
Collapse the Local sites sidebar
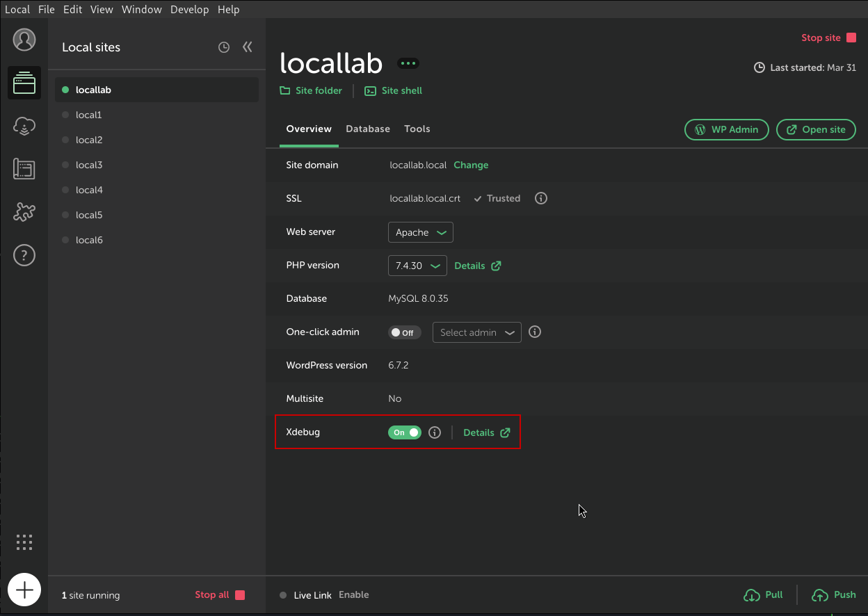247,47
